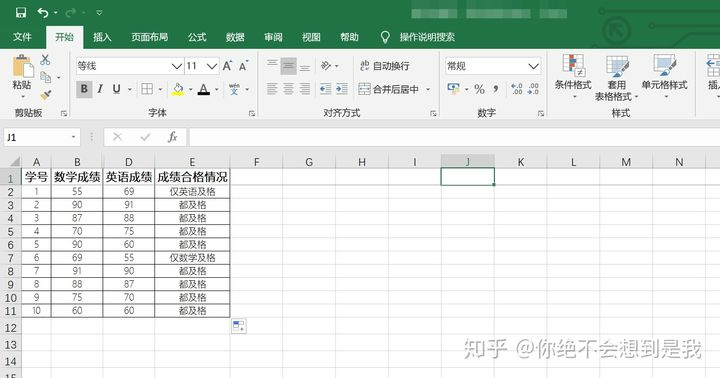Increase indent
This screenshot has height=378, width=720.
coord(342,89)
